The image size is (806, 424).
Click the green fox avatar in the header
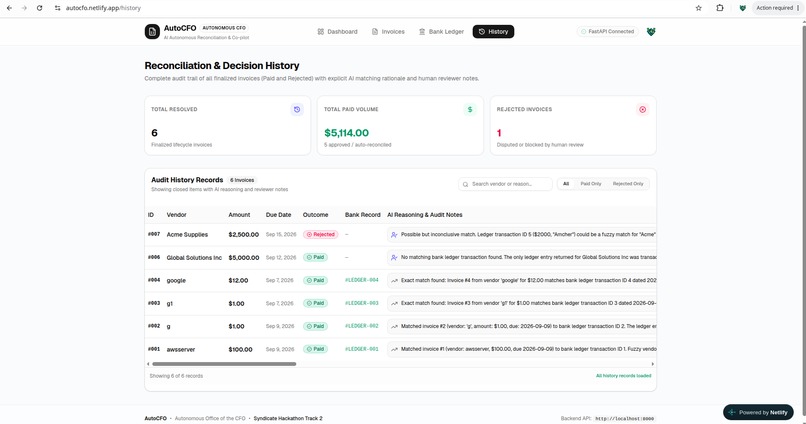click(x=651, y=32)
